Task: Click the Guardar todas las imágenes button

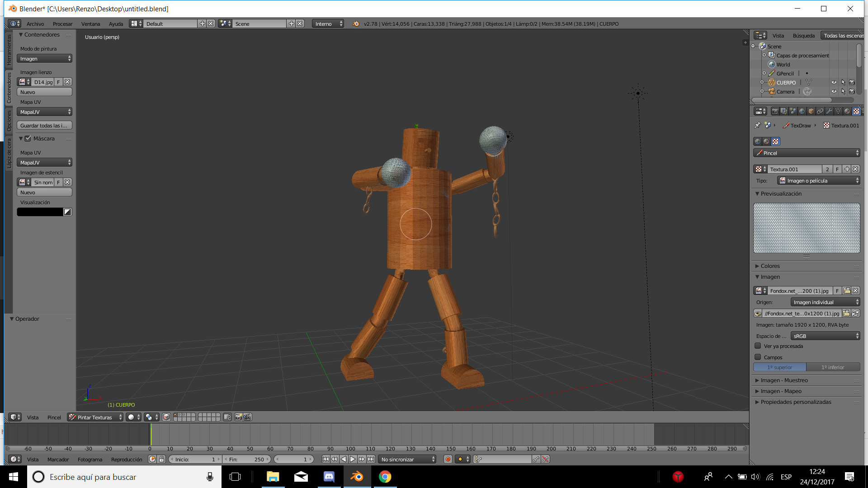Action: (x=44, y=126)
